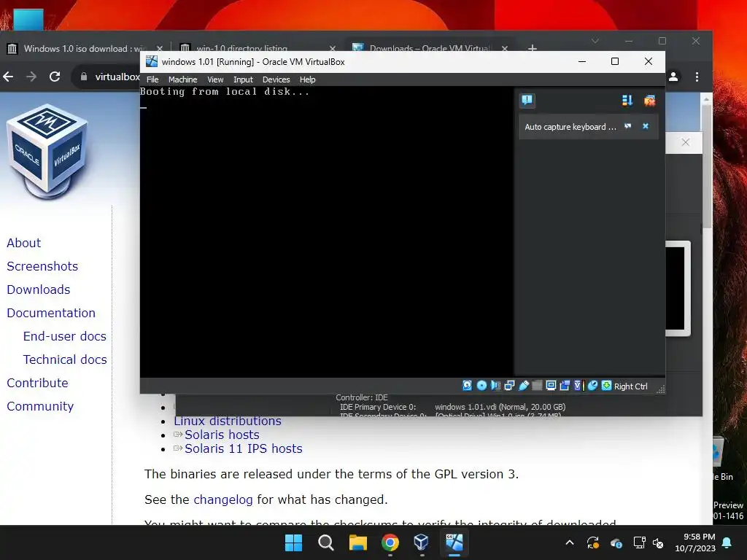Open a new browser tab
747x560 pixels.
(533, 48)
